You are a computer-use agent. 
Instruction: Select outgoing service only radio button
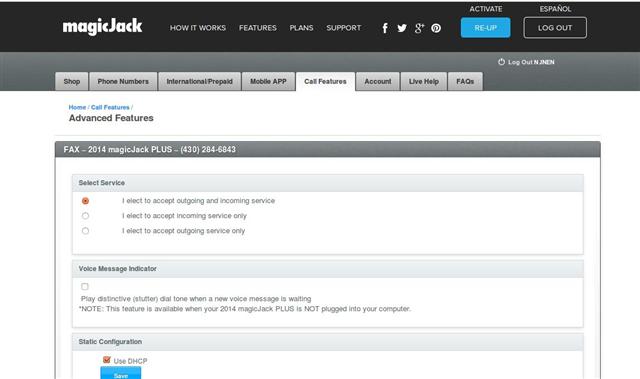(85, 231)
